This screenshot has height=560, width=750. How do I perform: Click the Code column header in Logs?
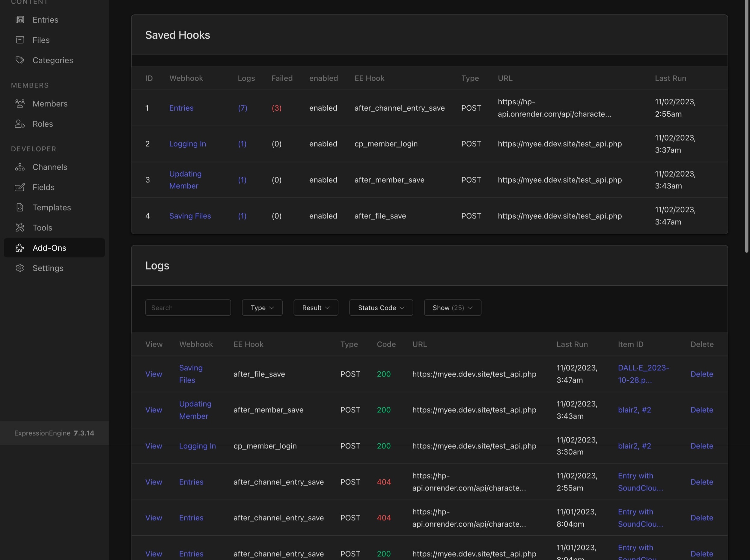coord(386,344)
